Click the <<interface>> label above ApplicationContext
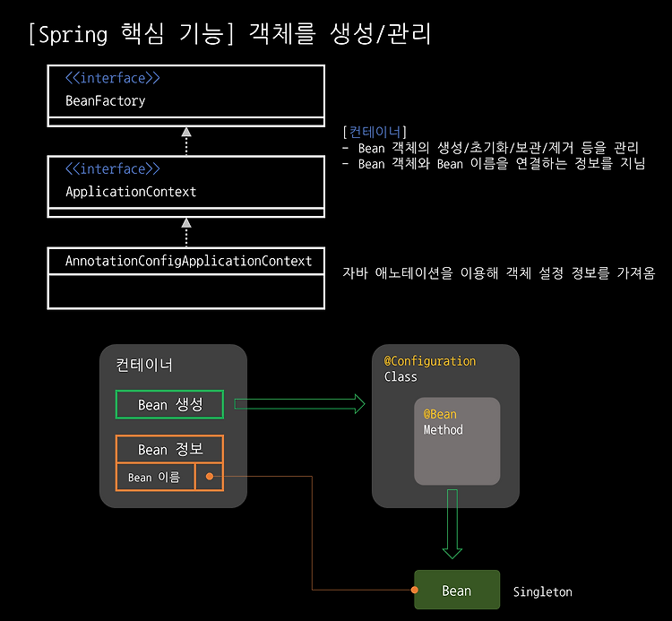This screenshot has width=672, height=621. [112, 168]
